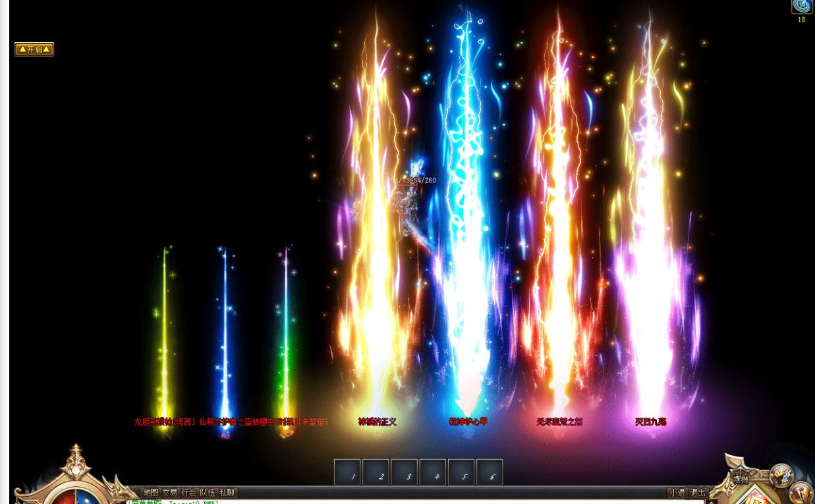Click the upper round skill icon
This screenshot has height=504, width=815.
click(x=781, y=475)
